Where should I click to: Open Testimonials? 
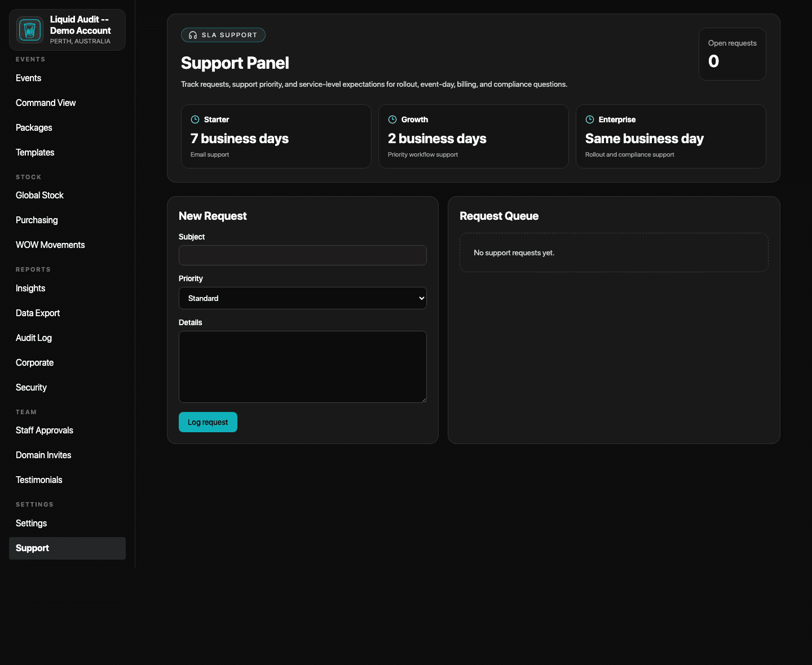tap(67, 480)
